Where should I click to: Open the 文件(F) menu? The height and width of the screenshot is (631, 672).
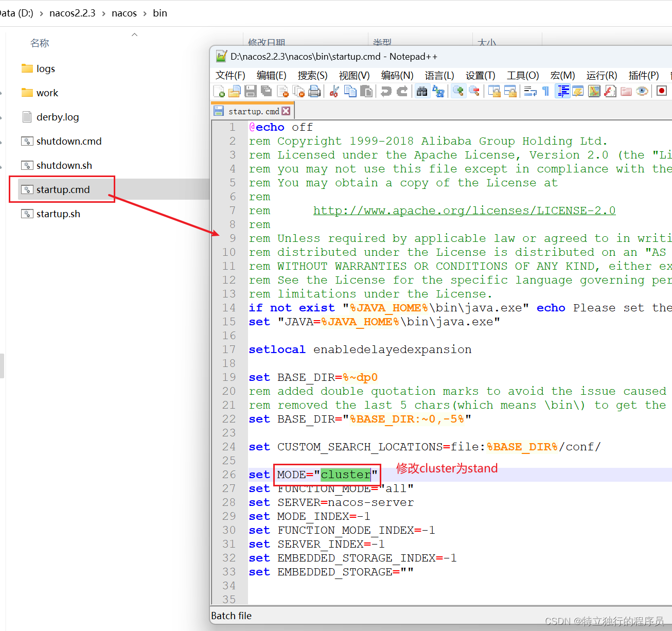(x=231, y=76)
